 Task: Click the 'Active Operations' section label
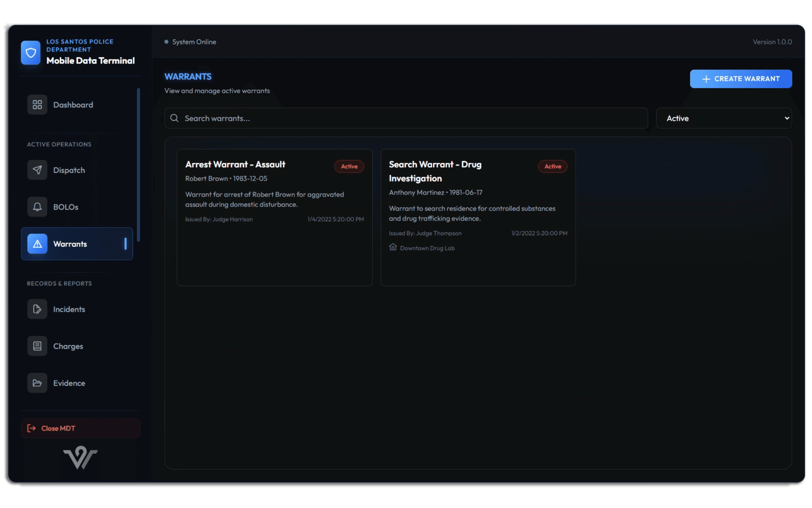pyautogui.click(x=59, y=144)
